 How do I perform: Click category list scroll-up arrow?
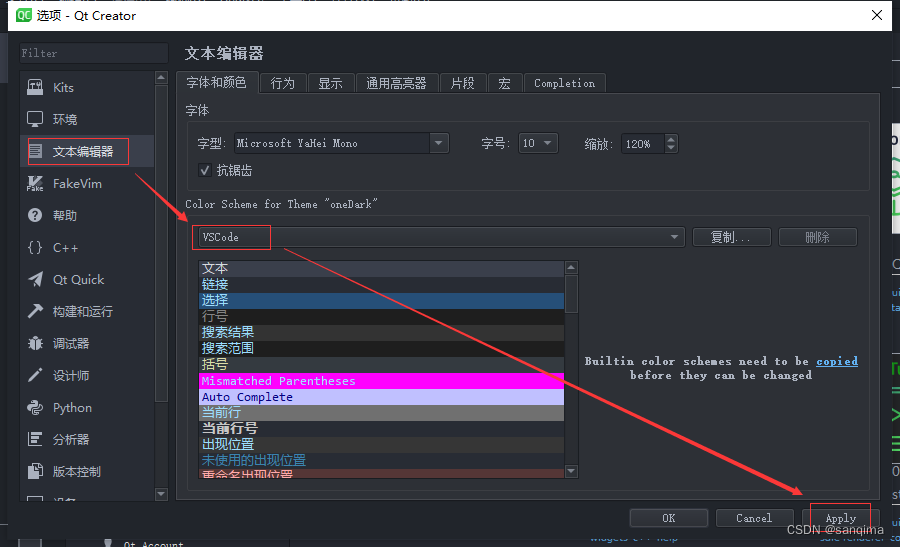(x=161, y=77)
